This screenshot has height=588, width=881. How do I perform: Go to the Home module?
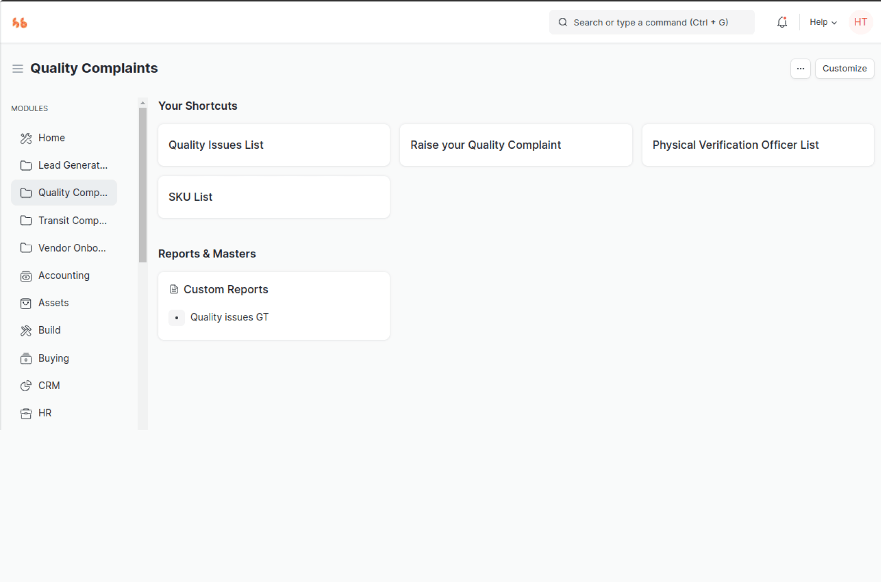click(51, 138)
